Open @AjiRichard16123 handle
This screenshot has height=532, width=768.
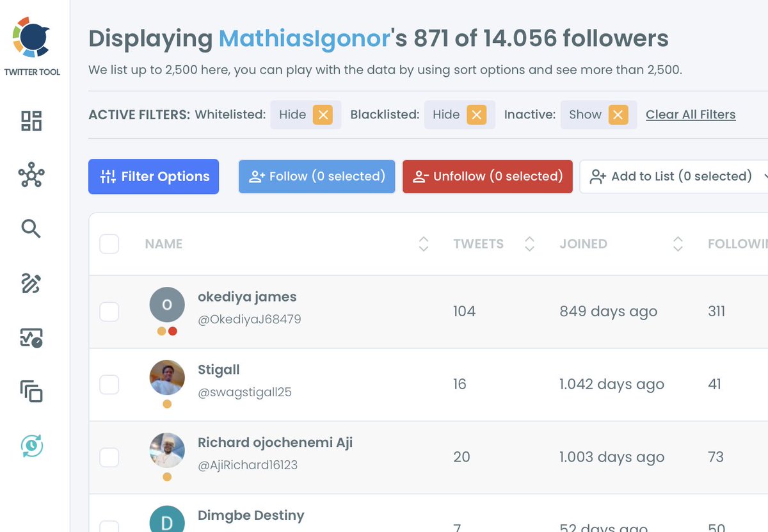(248, 465)
